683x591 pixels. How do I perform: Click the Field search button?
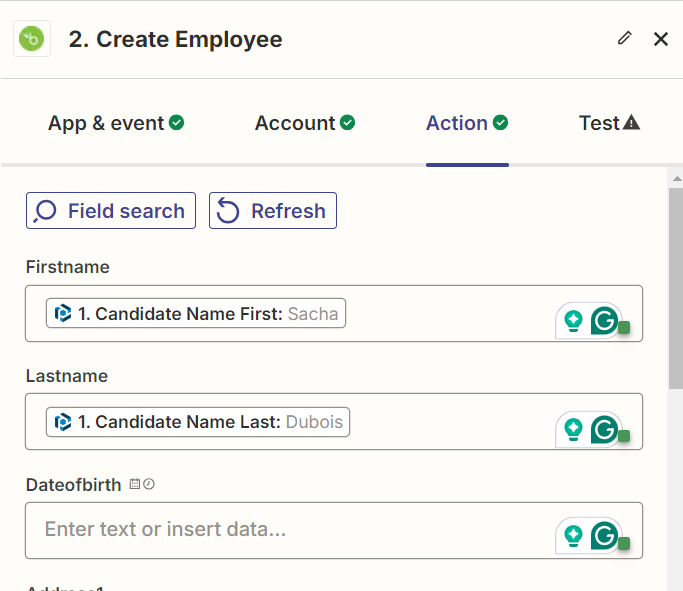coord(111,211)
